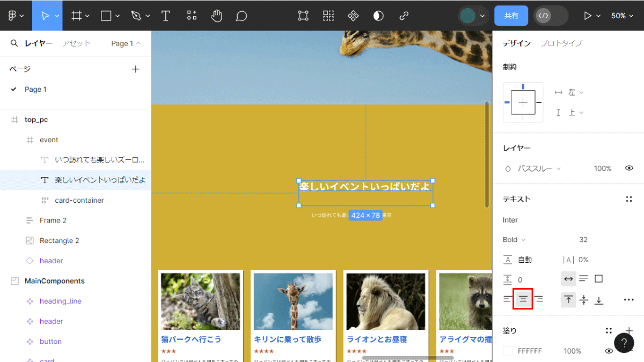The width and height of the screenshot is (644, 362).
Task: Select the Move tool
Action: 45,16
